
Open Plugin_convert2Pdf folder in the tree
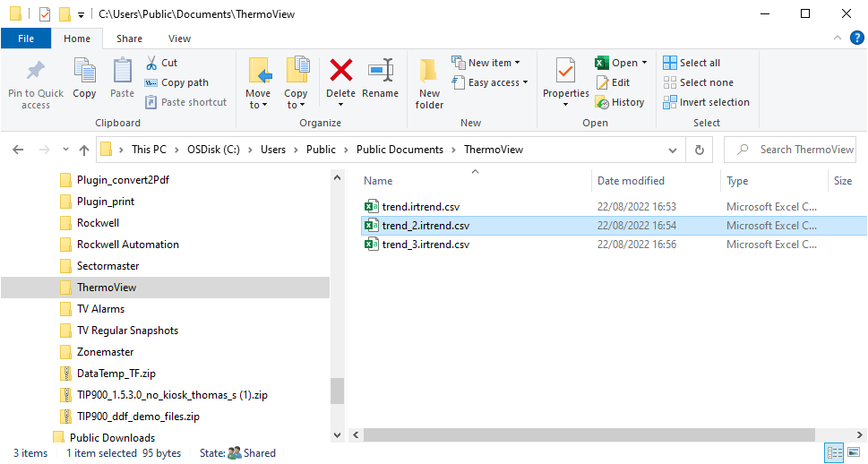click(123, 180)
